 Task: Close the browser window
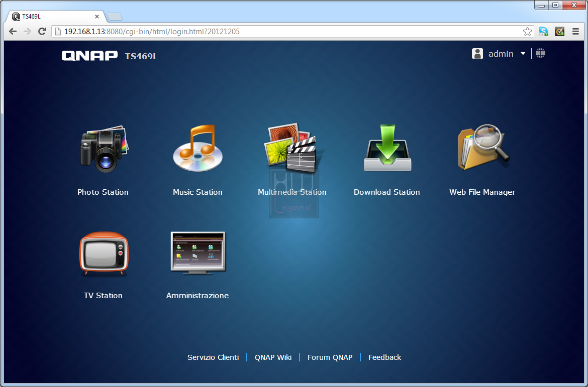click(x=574, y=5)
